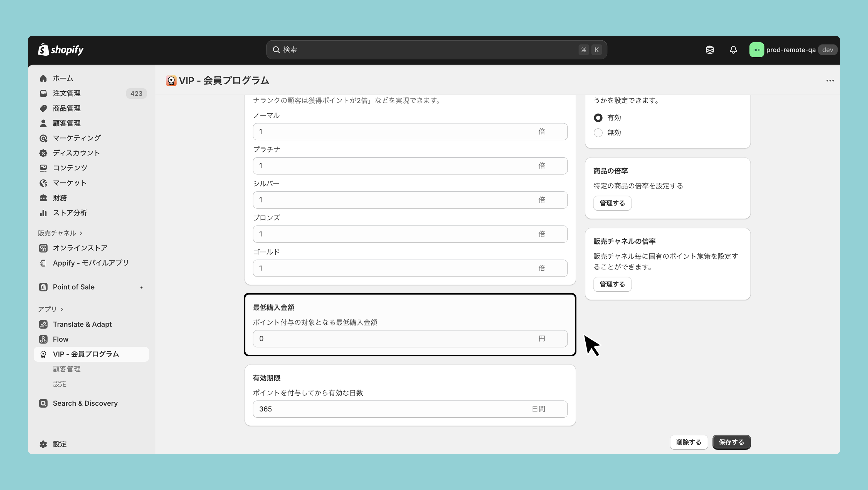Open Search & Discovery app
The height and width of the screenshot is (490, 868).
coord(85,403)
